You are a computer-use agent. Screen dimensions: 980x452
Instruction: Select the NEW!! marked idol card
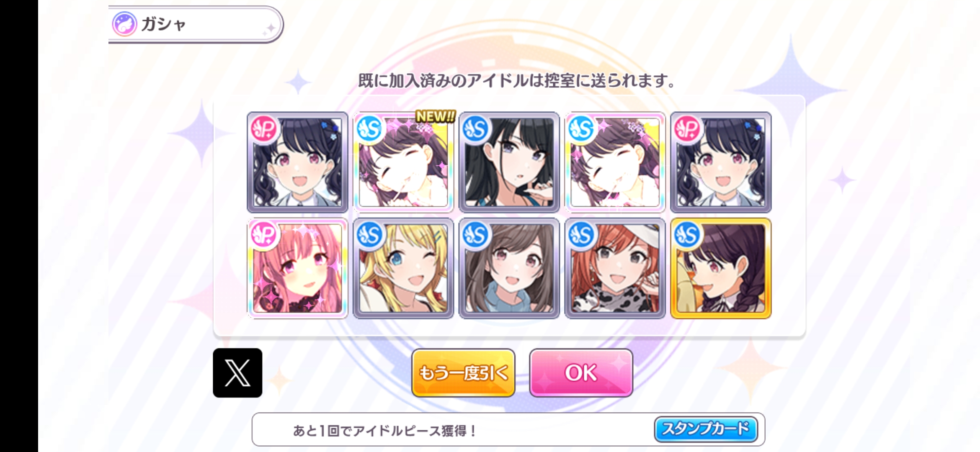tap(403, 162)
